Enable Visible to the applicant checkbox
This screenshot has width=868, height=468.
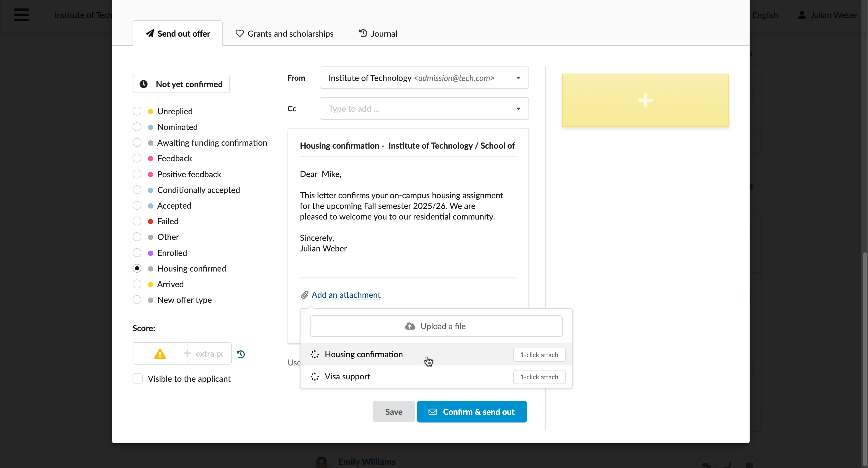pos(138,378)
